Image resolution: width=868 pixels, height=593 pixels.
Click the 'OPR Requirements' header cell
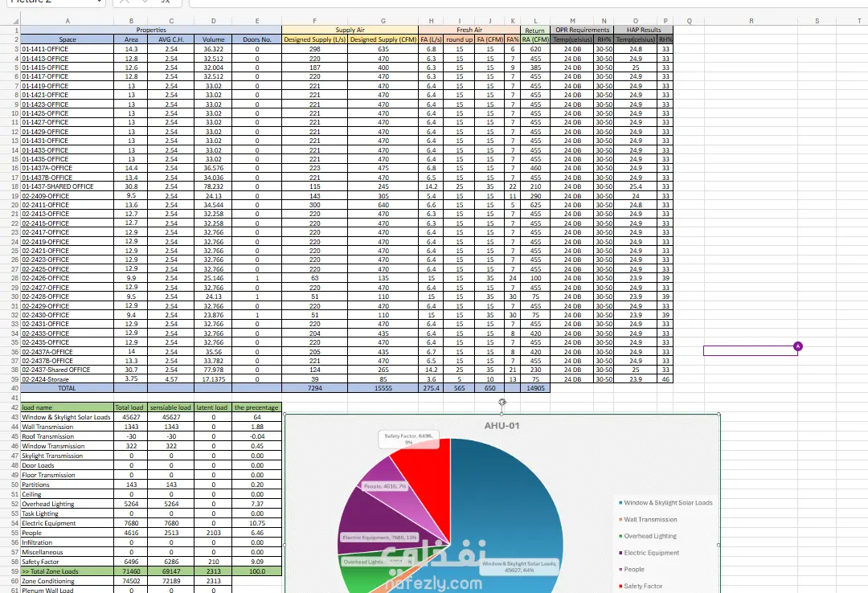point(583,30)
